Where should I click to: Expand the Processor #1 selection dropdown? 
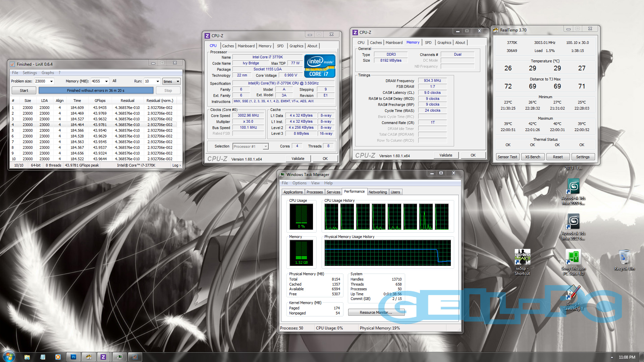click(265, 146)
